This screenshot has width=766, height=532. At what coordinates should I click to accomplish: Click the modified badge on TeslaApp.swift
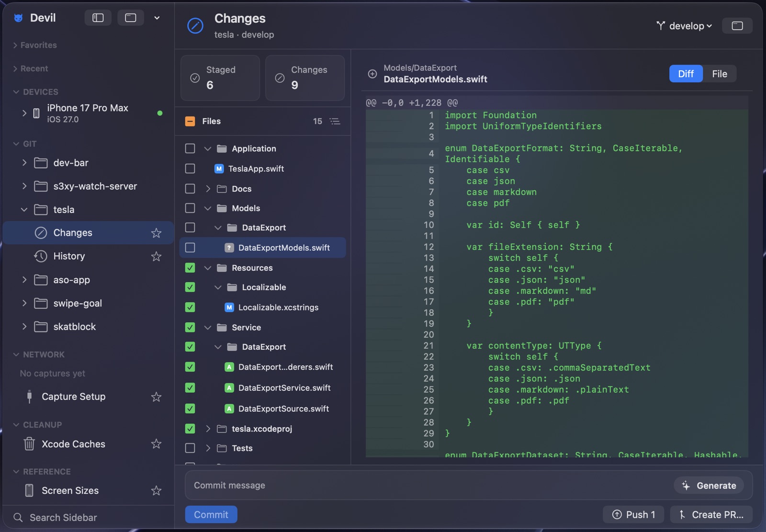point(219,169)
